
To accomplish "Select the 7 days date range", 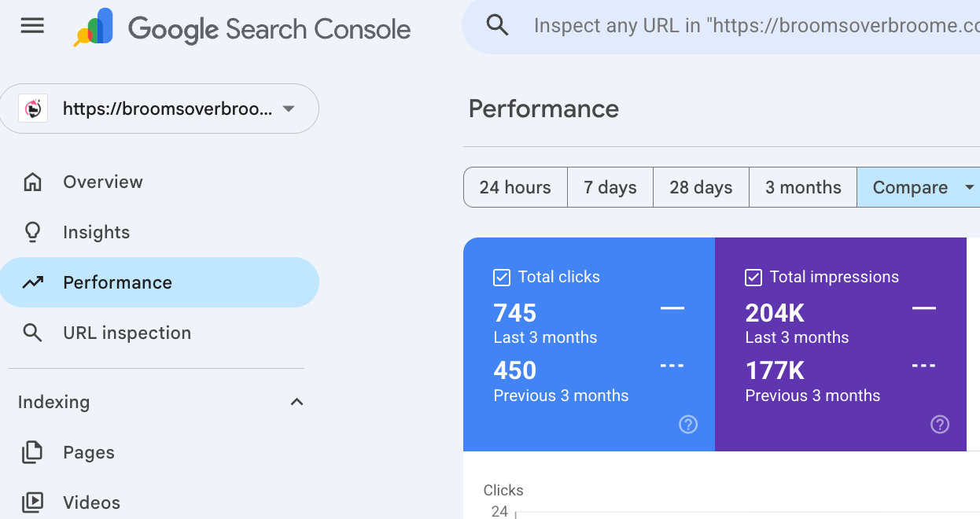I will point(610,187).
